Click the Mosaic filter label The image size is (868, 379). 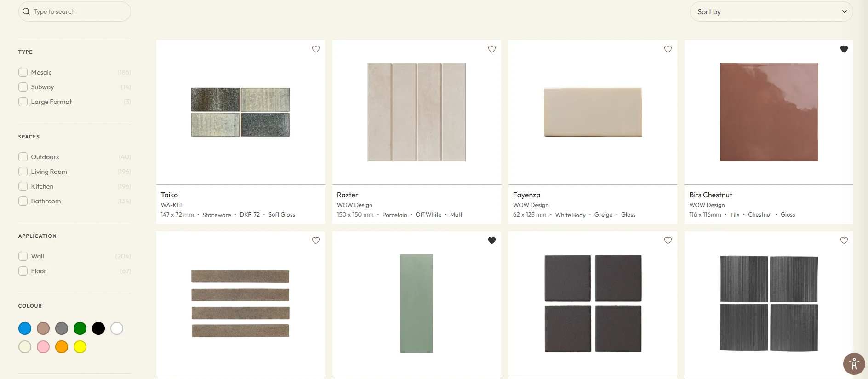41,72
